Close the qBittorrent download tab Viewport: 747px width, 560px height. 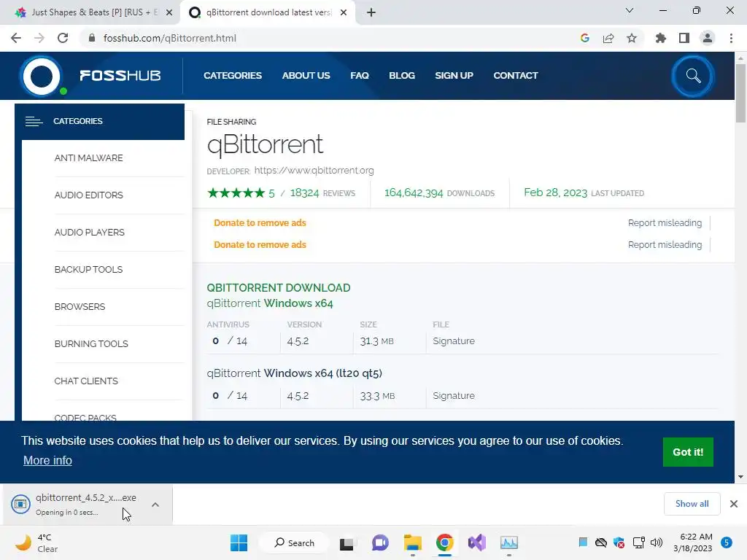343,12
